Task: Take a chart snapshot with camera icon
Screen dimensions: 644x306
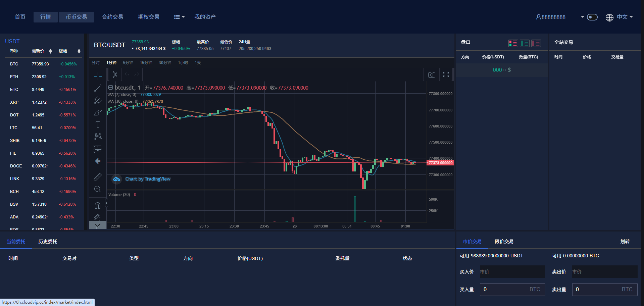Action: pos(432,74)
